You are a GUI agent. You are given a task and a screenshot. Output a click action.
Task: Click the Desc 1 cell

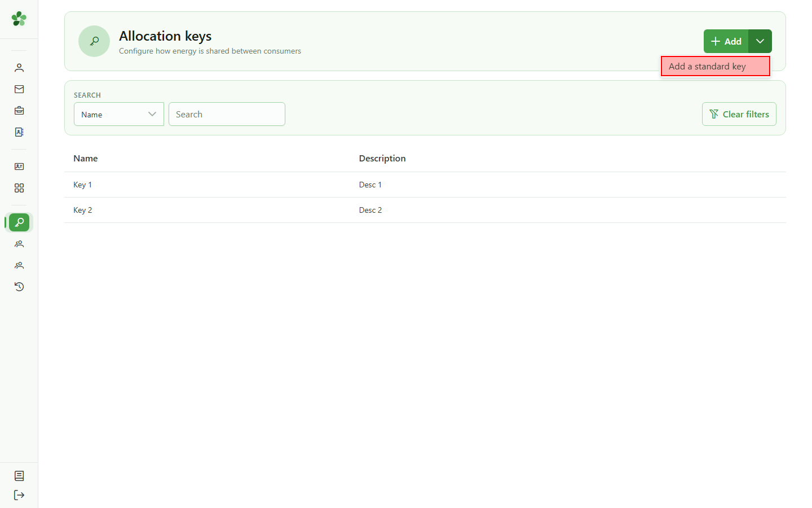(370, 185)
